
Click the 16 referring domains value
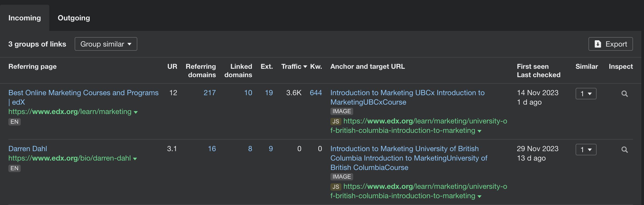coord(212,149)
